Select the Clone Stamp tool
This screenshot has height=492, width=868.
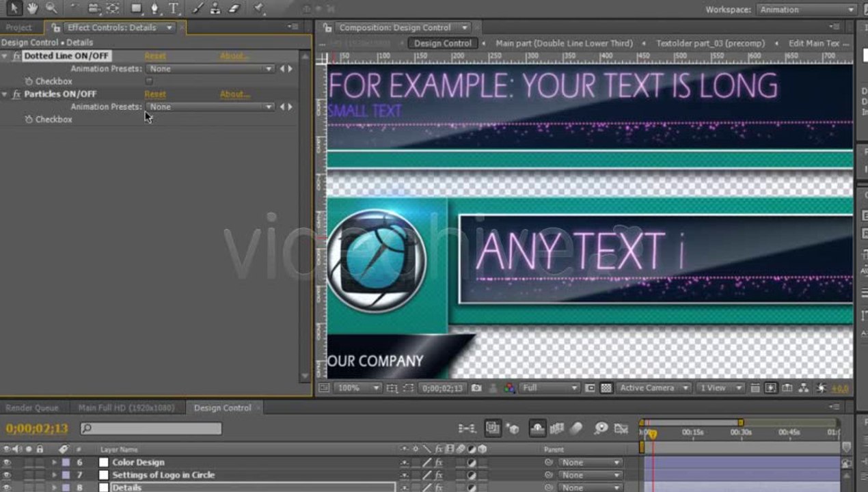216,8
